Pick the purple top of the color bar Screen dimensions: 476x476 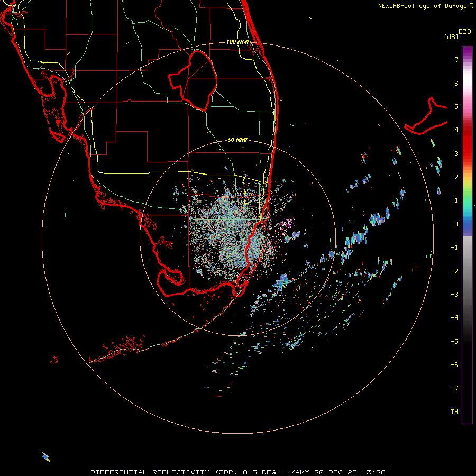467,51
